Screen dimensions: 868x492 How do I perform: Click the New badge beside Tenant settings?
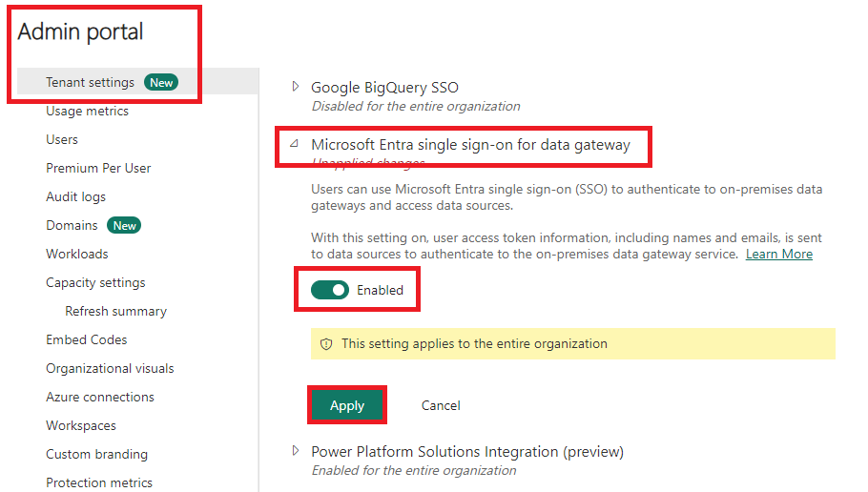tap(161, 82)
